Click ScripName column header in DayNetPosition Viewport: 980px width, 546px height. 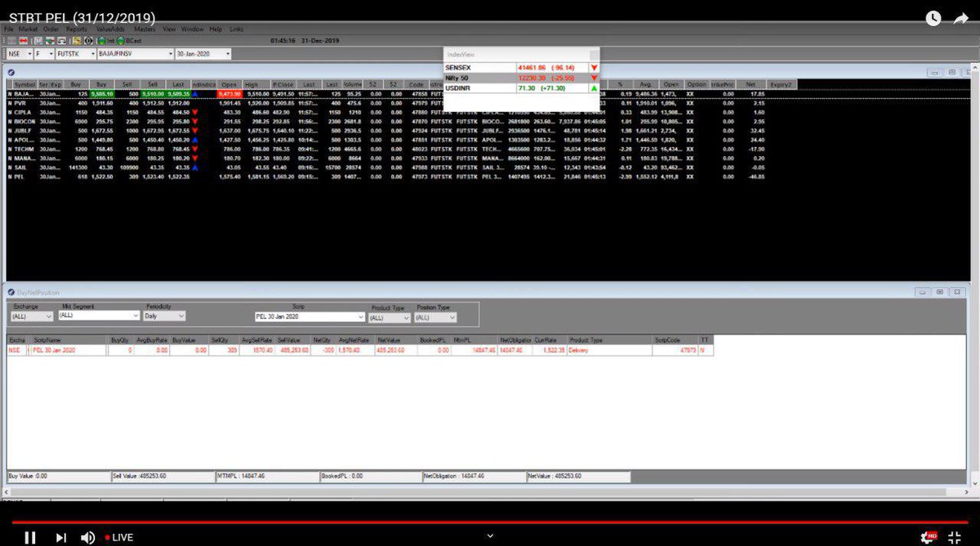[x=69, y=340]
